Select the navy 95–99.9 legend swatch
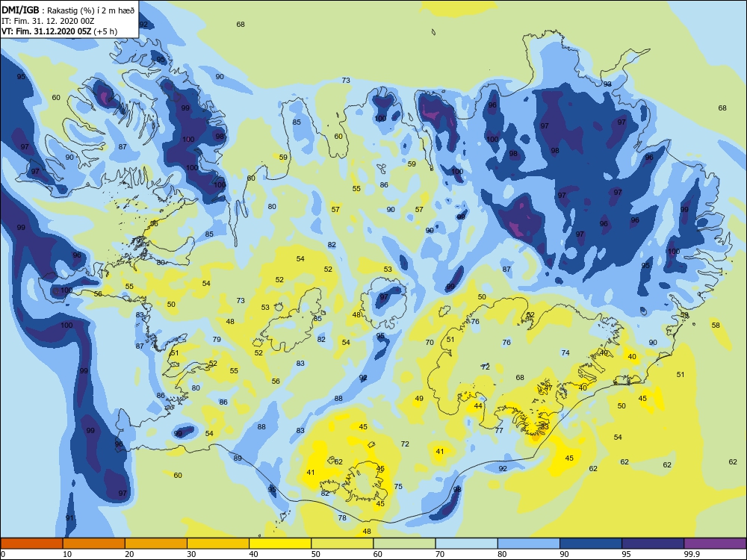 click(653, 544)
